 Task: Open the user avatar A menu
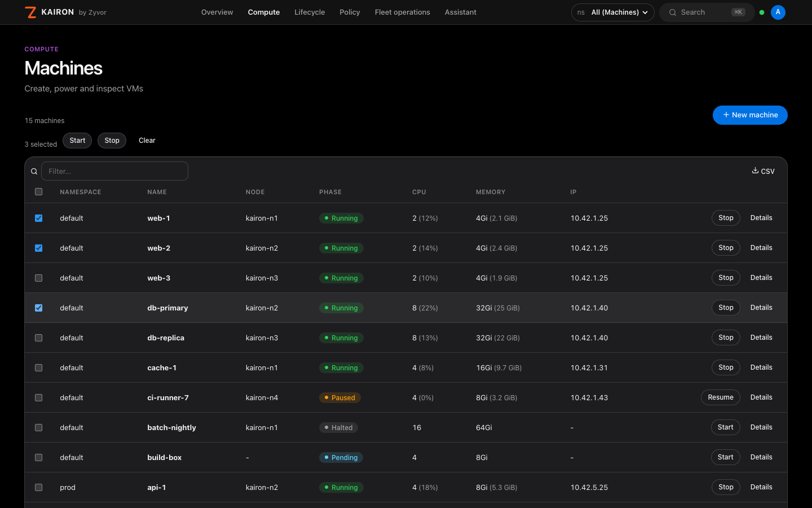tap(778, 12)
